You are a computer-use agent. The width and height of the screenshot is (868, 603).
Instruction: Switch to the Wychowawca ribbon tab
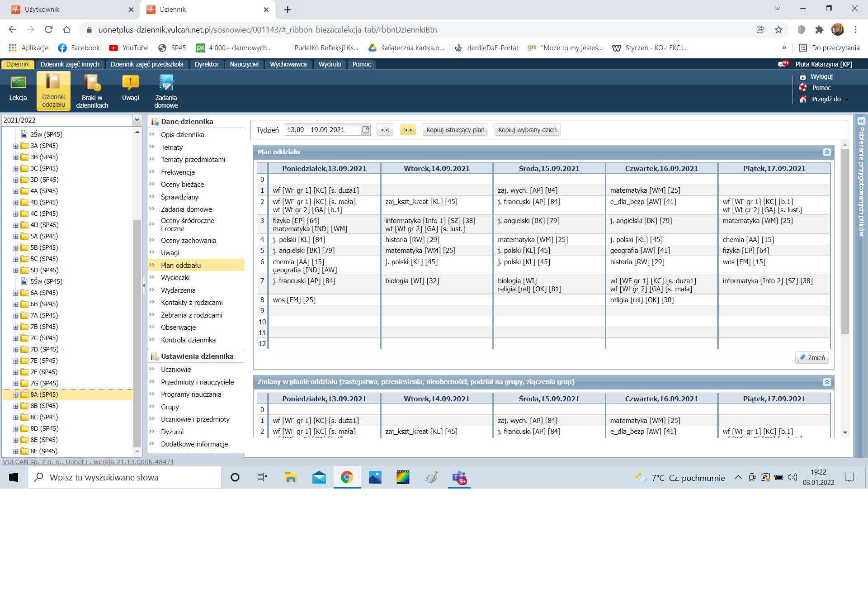tap(288, 64)
